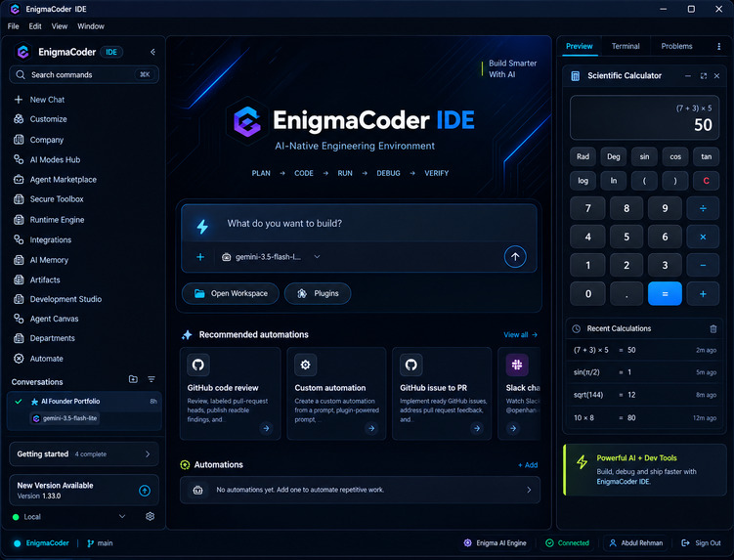
Task: Click the main branch indicator
Action: pos(100,543)
